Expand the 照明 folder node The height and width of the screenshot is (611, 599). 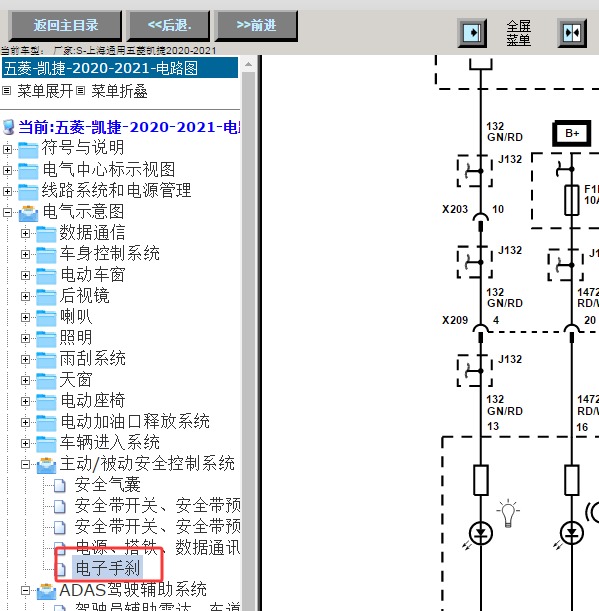(x=25, y=339)
